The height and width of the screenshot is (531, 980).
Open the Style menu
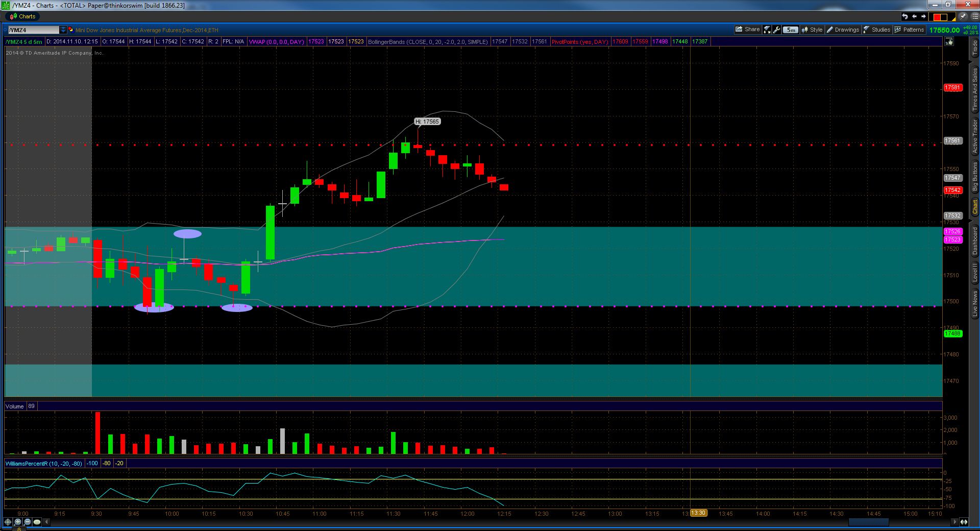[x=812, y=30]
